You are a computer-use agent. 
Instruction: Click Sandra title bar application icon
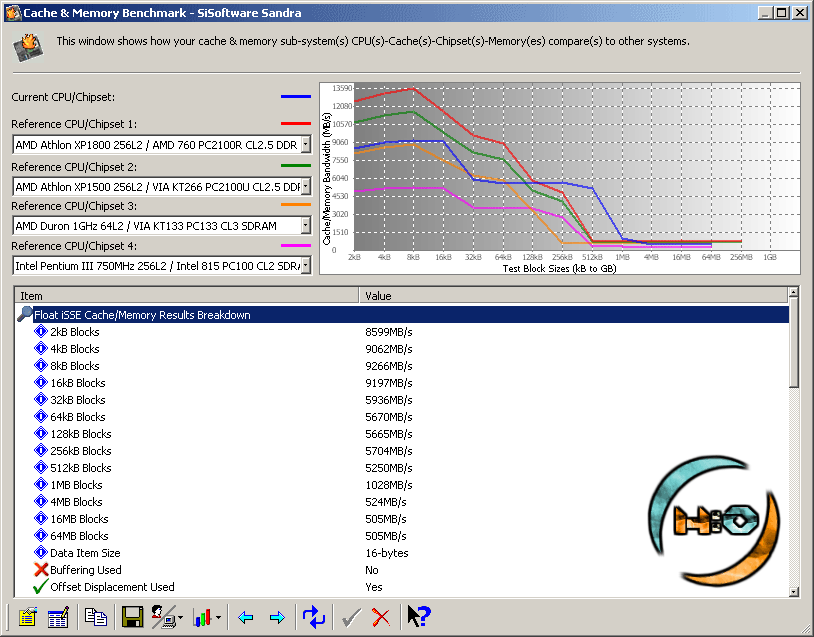(x=12, y=13)
